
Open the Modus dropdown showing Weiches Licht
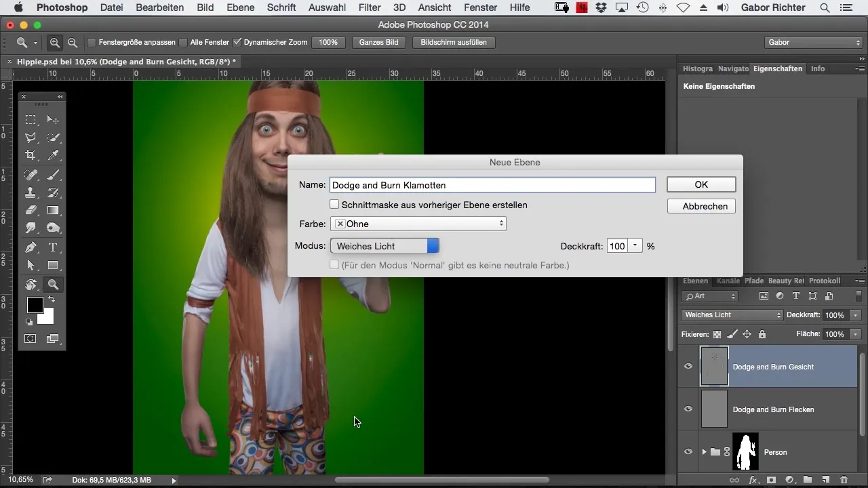[384, 246]
